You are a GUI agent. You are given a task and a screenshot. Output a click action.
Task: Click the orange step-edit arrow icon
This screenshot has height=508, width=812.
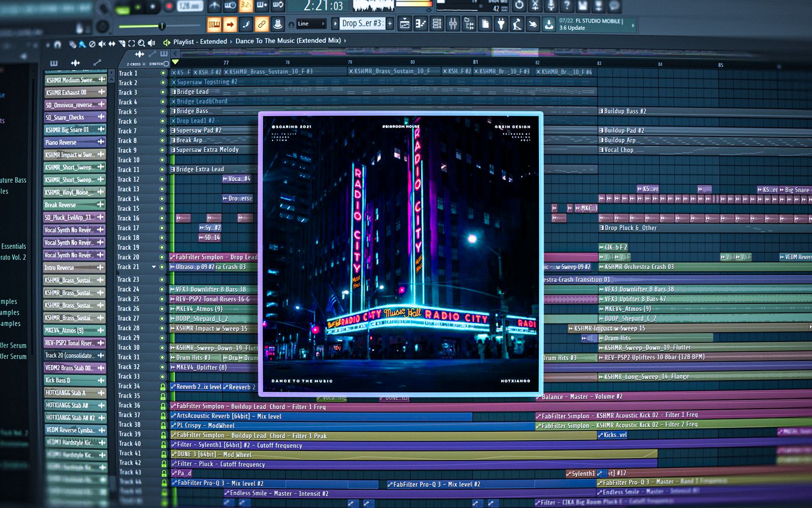click(230, 24)
